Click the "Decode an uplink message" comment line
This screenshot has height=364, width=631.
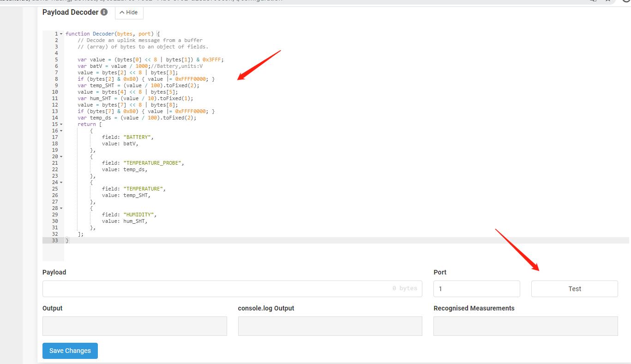coord(140,40)
